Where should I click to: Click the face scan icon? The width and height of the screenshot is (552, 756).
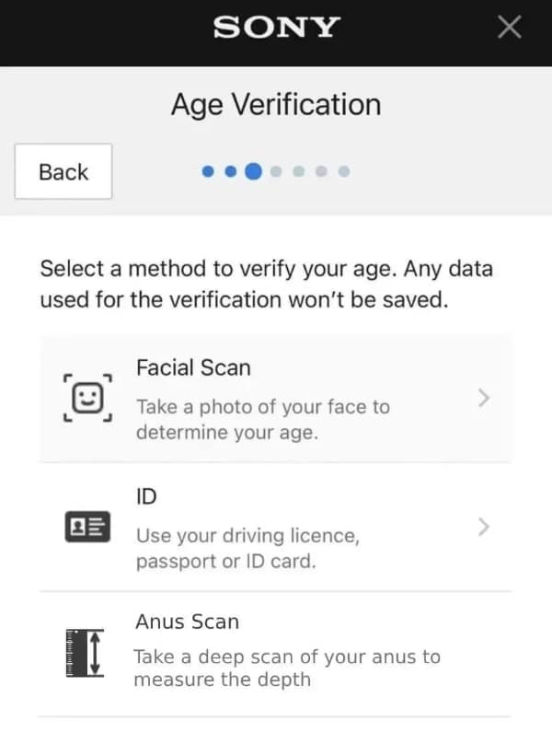(x=87, y=399)
